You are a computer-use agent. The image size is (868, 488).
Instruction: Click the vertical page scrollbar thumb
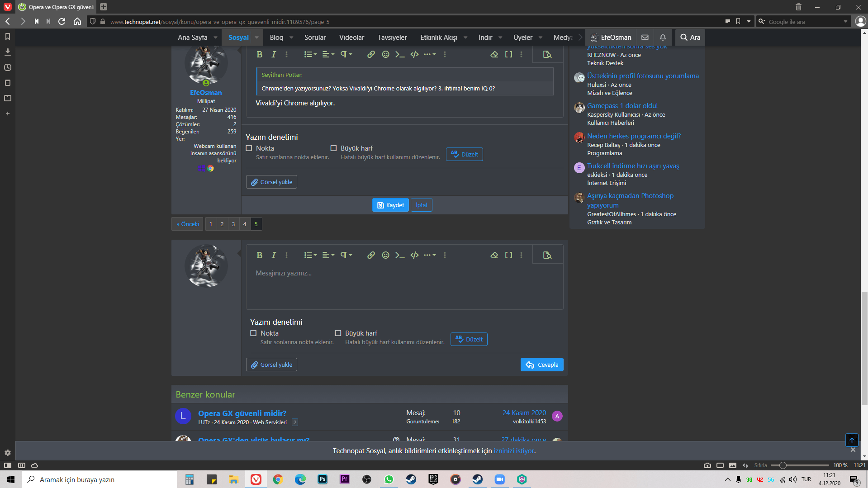coord(864,349)
